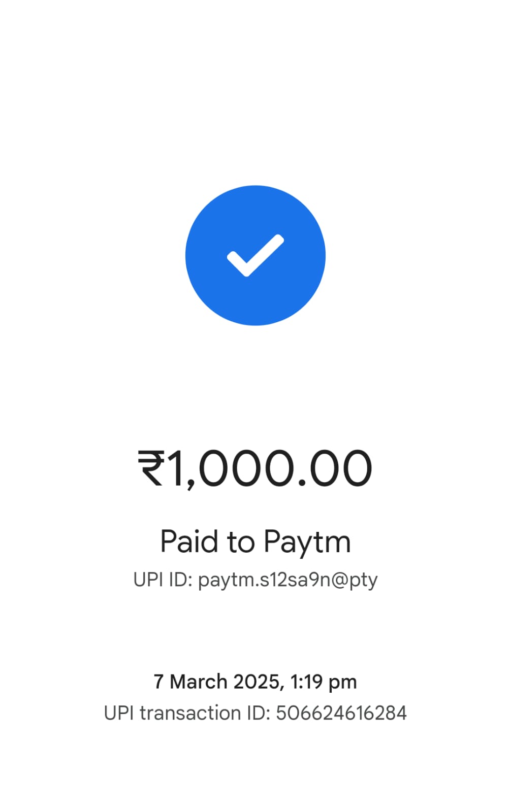Tap the blue success checkmark circle

(255, 255)
